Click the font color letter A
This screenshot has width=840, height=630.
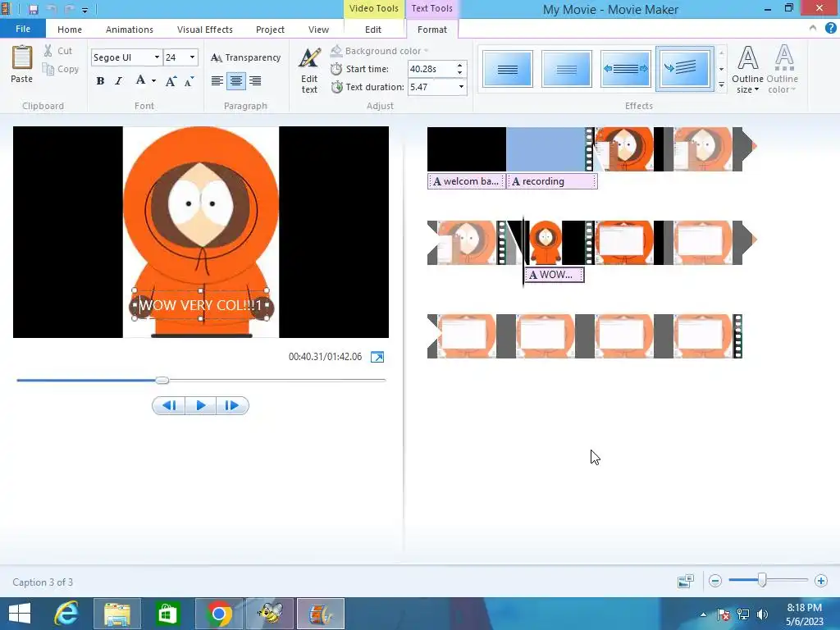(140, 80)
